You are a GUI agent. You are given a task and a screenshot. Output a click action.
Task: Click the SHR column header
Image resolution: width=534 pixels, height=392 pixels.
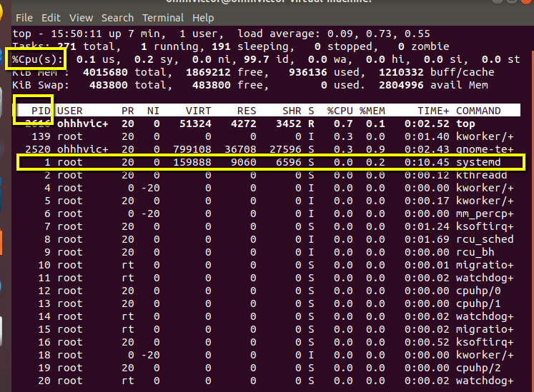click(292, 111)
